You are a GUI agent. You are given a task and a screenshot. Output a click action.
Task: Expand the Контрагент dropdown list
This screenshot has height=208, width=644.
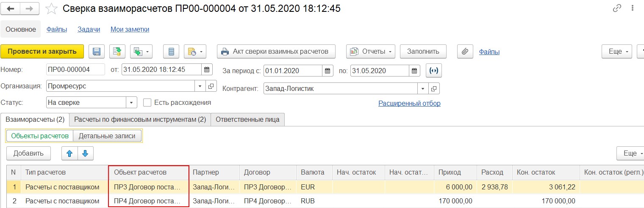tap(422, 89)
